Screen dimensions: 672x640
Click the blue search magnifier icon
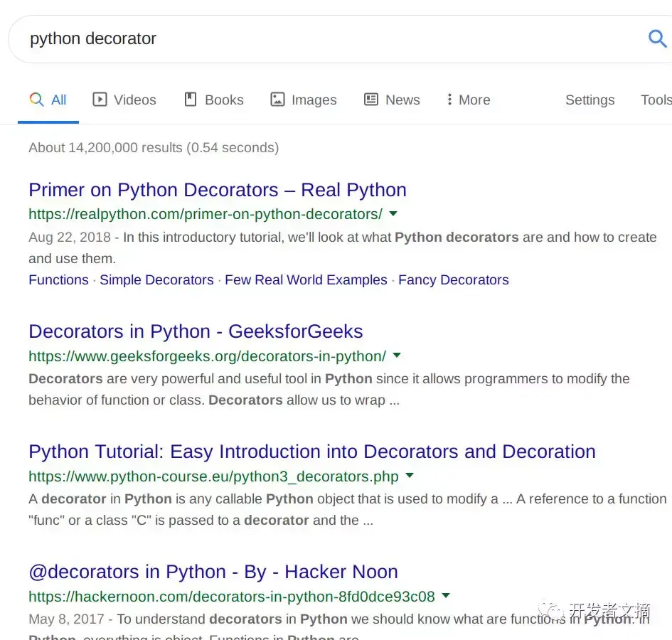(657, 38)
